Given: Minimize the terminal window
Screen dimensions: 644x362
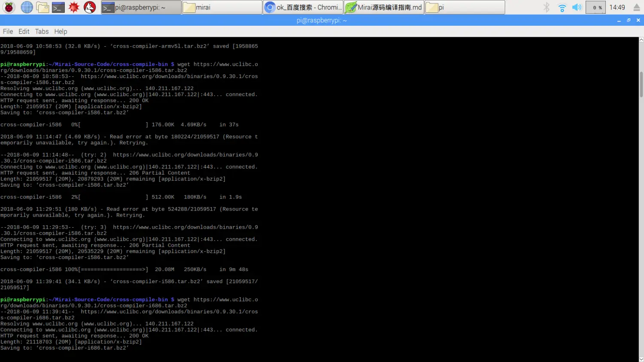Looking at the screenshot, I should 619,20.
